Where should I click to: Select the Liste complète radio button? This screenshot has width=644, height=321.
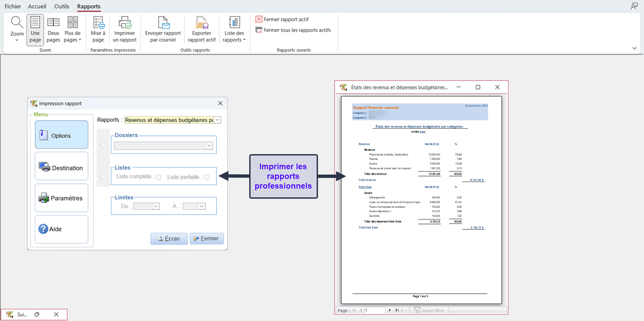[159, 177]
